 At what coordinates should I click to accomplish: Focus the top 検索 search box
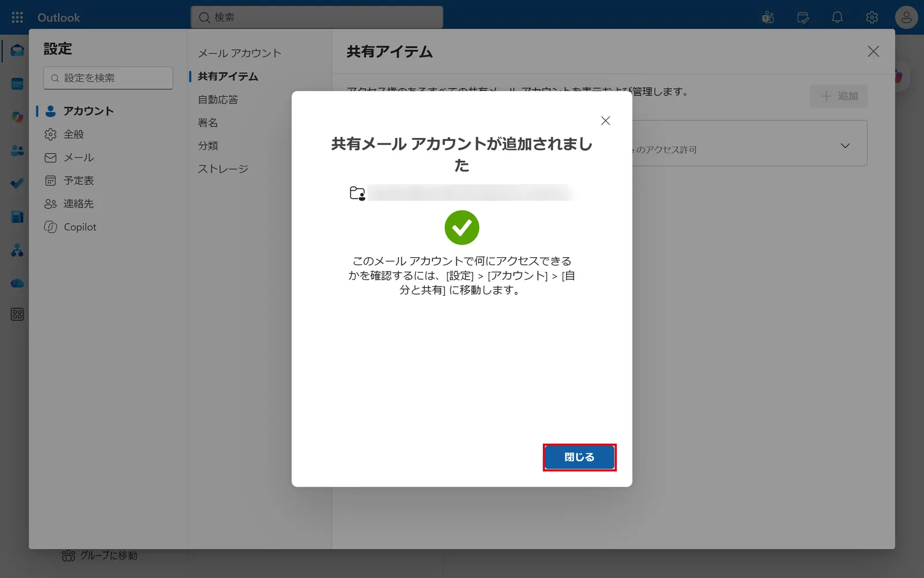(x=317, y=17)
